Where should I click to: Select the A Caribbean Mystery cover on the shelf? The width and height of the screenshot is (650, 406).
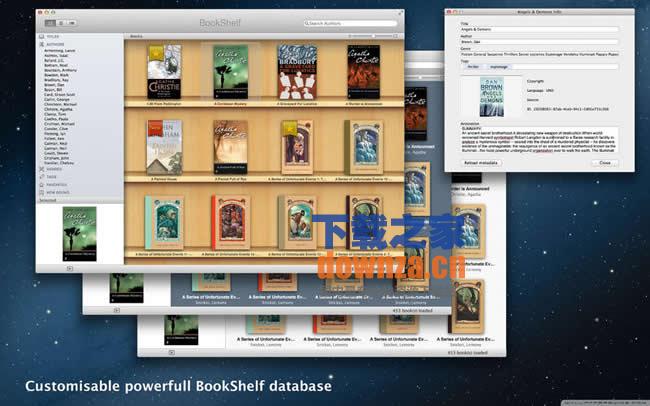[x=230, y=72]
